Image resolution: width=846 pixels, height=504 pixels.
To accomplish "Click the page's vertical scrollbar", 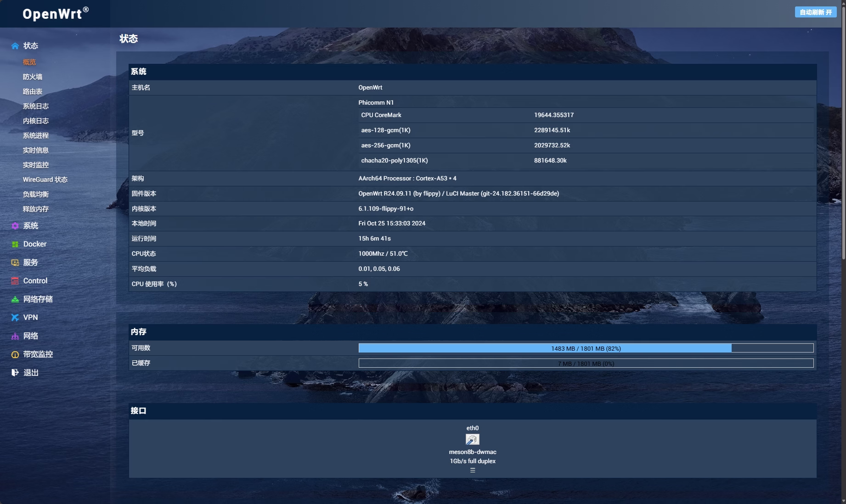I will [x=843, y=138].
